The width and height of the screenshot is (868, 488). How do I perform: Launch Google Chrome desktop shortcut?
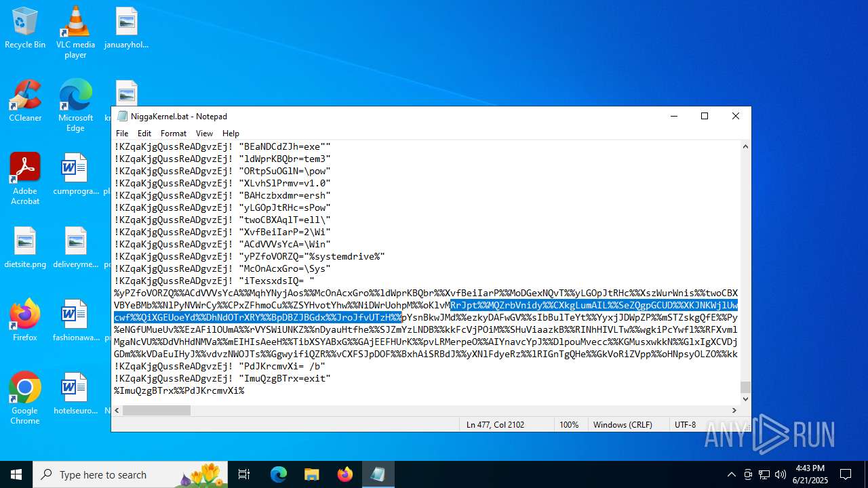[x=25, y=399]
